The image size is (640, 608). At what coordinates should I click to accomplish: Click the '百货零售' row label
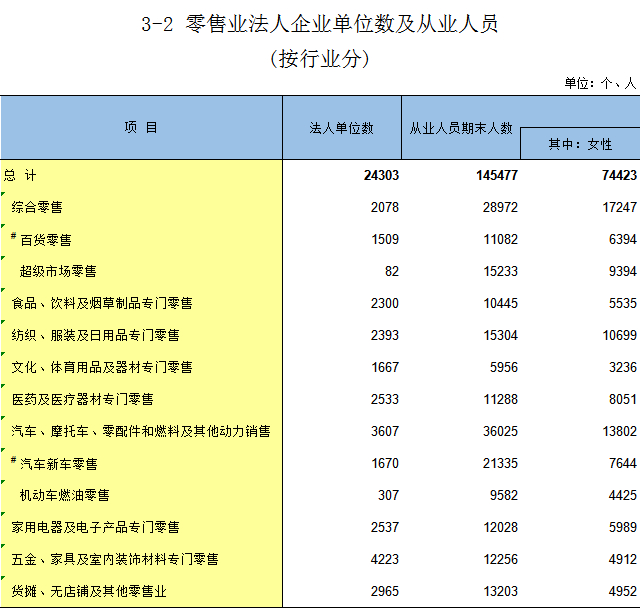(46, 240)
